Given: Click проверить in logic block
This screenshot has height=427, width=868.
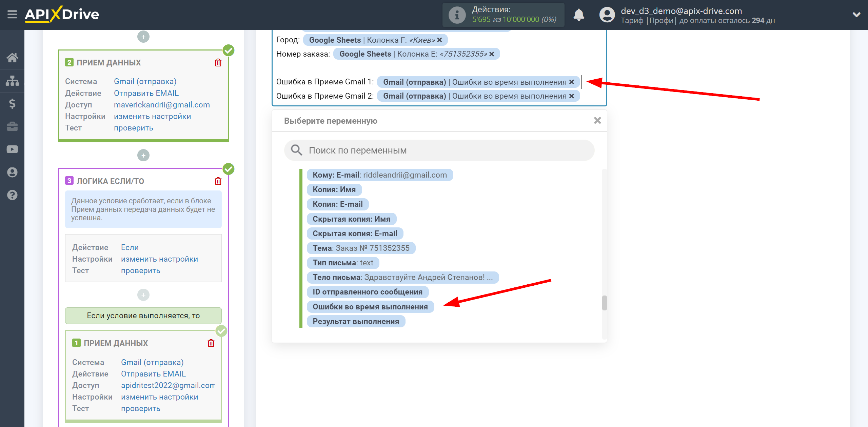Looking at the screenshot, I should click(x=141, y=270).
